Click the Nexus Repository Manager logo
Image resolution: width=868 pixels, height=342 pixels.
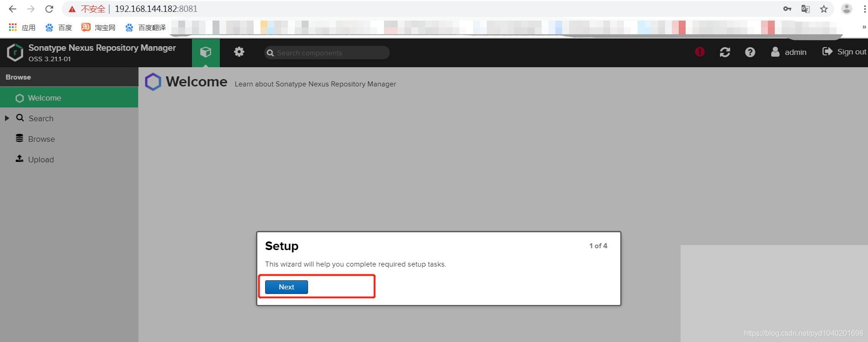[x=15, y=53]
